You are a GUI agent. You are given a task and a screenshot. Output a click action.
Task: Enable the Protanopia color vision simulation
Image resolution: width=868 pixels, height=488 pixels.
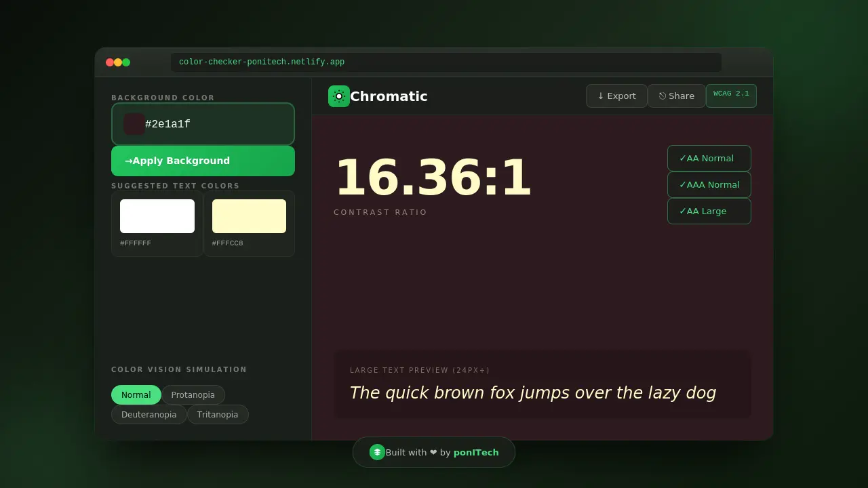pyautogui.click(x=193, y=394)
